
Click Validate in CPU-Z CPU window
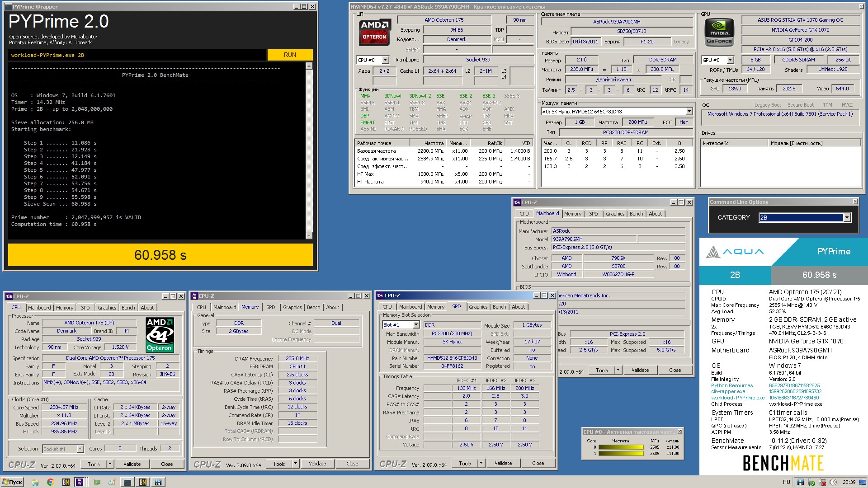pos(132,464)
